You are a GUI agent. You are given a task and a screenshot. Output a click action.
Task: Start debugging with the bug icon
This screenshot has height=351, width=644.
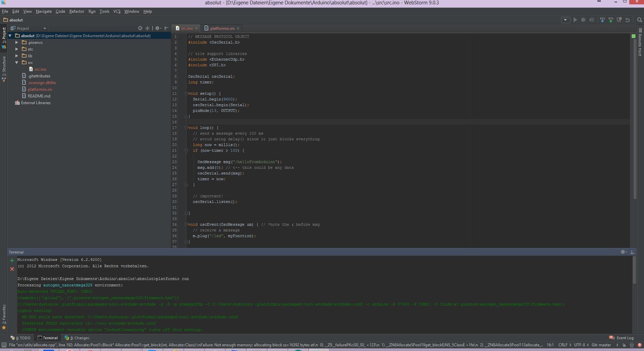(583, 20)
